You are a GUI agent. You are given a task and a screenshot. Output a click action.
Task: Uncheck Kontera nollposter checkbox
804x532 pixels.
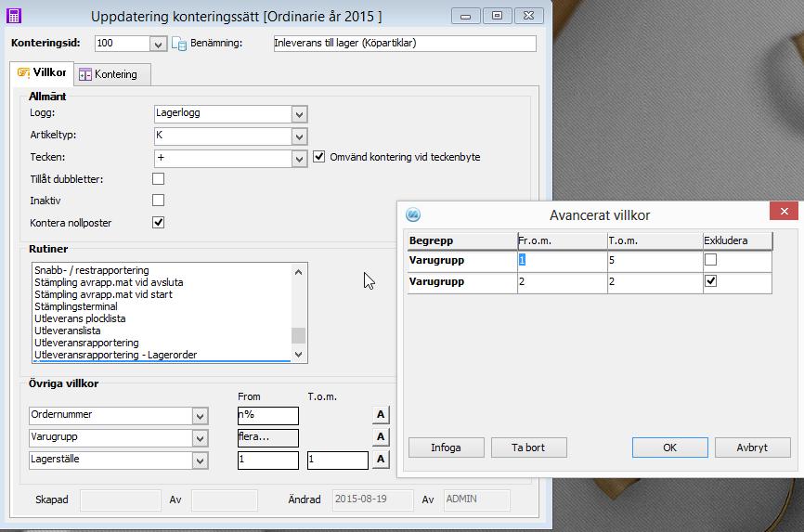point(159,222)
